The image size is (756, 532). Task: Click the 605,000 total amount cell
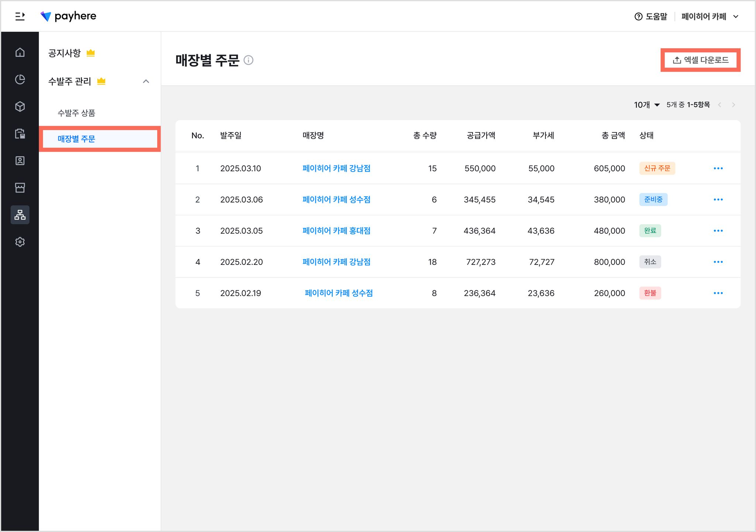click(x=609, y=169)
